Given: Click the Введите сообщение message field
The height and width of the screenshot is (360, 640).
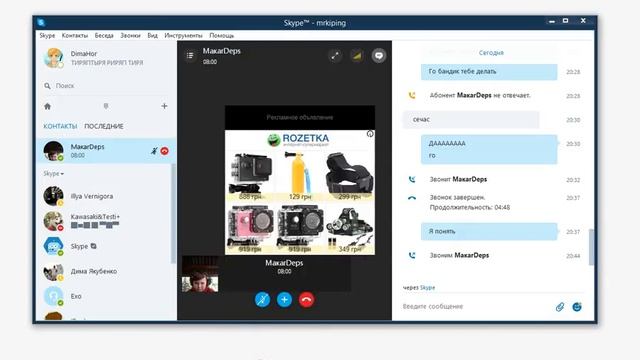Looking at the screenshot, I should click(x=476, y=307).
